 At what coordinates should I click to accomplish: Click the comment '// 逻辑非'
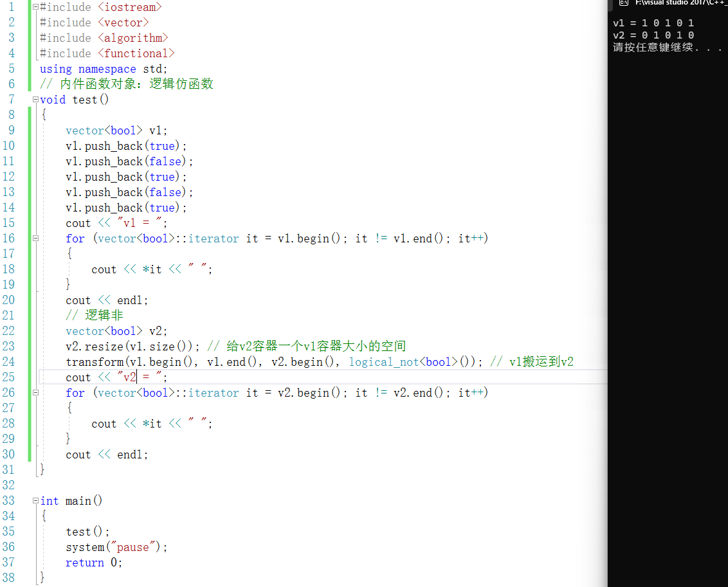[x=95, y=316]
